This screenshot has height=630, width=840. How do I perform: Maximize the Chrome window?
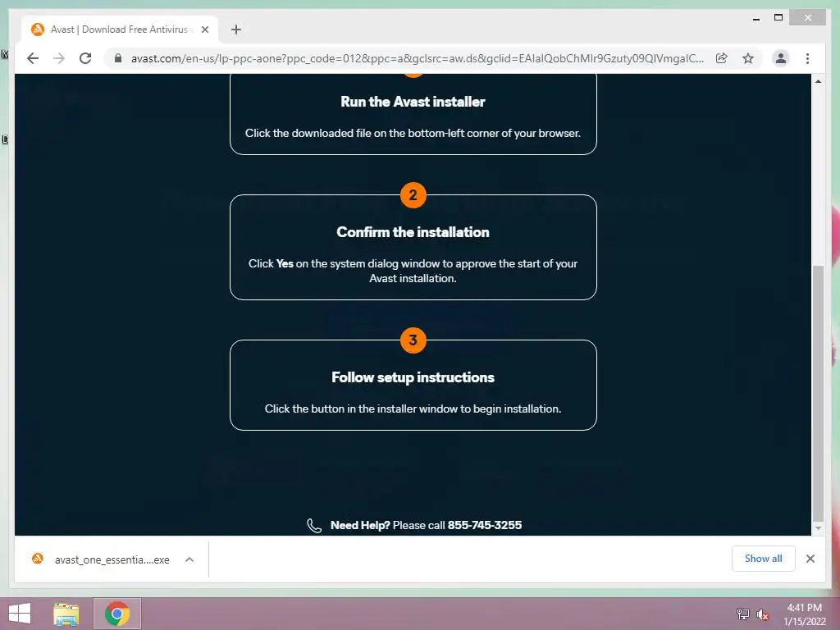(x=778, y=18)
